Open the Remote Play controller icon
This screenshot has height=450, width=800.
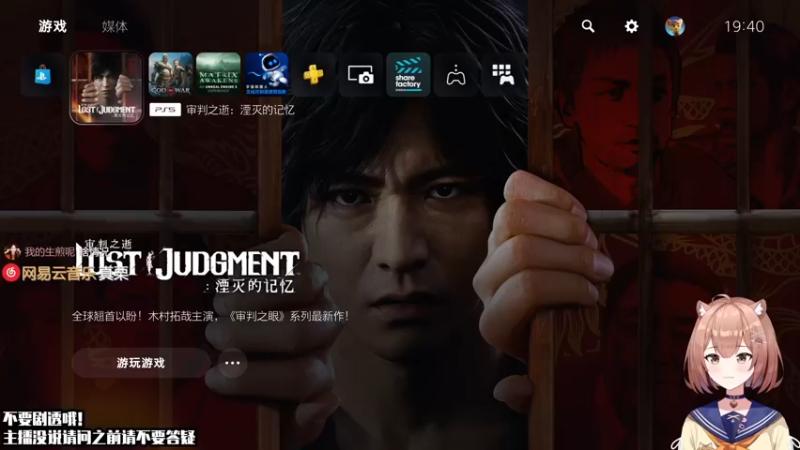pos(456,74)
